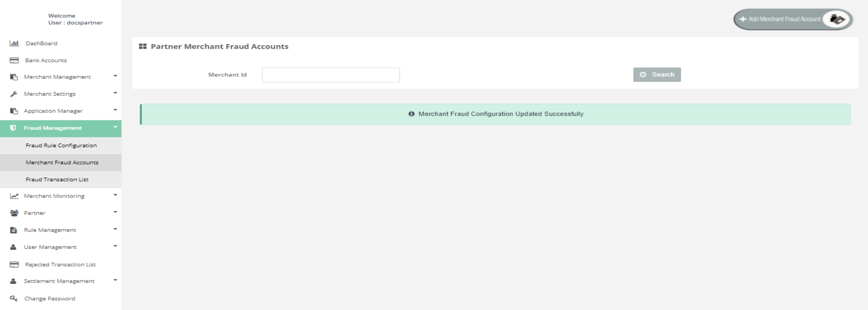Screen dimensions: 868x310
Task: Expand the Merchant Management menu arrow
Action: [115, 76]
